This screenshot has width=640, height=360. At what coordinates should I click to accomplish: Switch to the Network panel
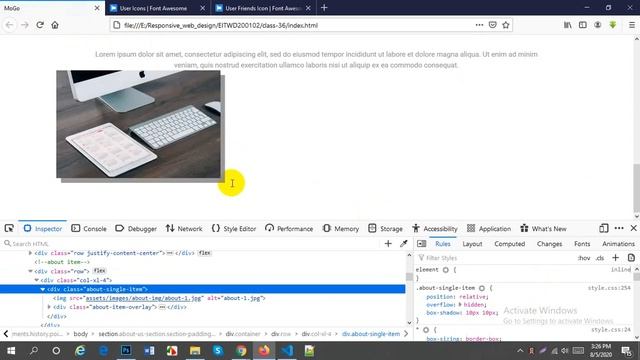184,229
